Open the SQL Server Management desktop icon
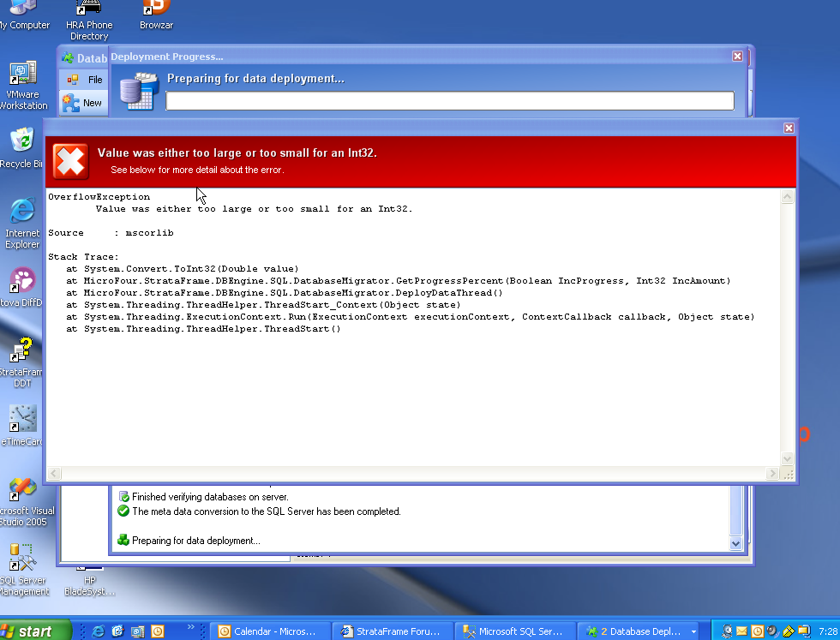The height and width of the screenshot is (640, 840). (22, 570)
